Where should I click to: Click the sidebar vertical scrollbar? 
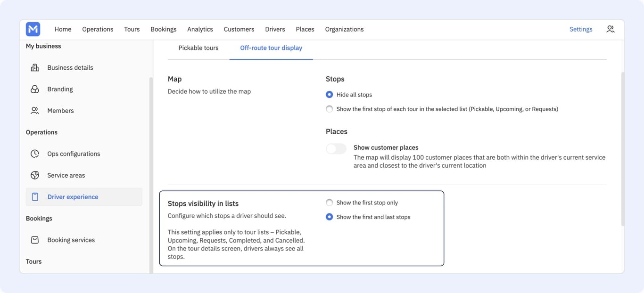pyautogui.click(x=151, y=175)
